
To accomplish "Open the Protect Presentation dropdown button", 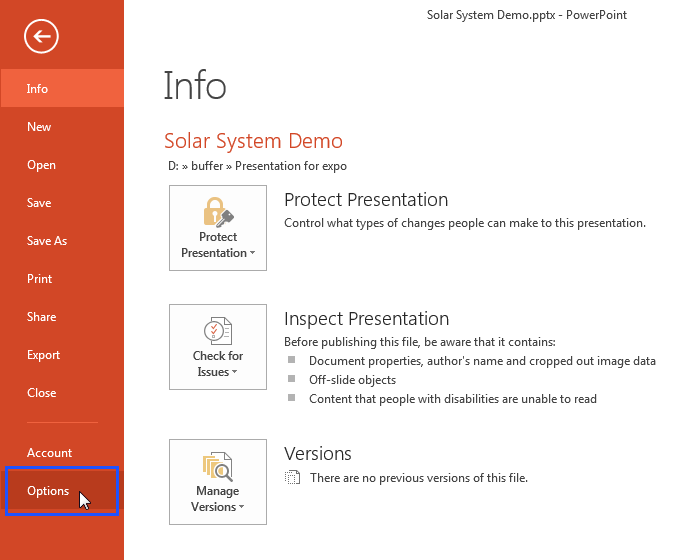I will [x=218, y=228].
